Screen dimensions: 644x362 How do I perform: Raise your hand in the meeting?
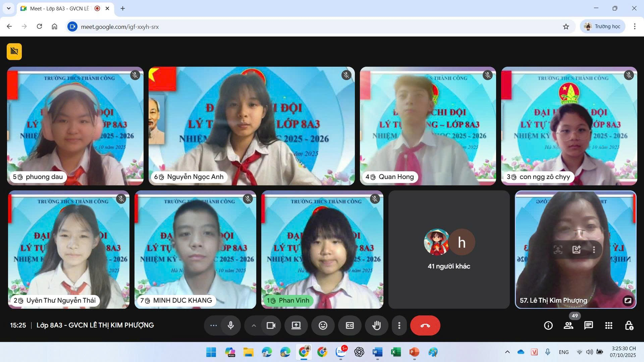point(376,325)
